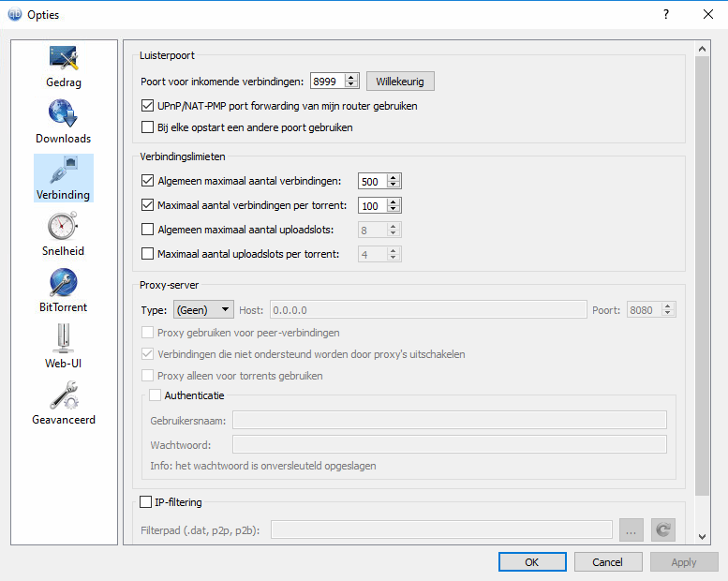Open the proxy Type dropdown

tap(204, 310)
